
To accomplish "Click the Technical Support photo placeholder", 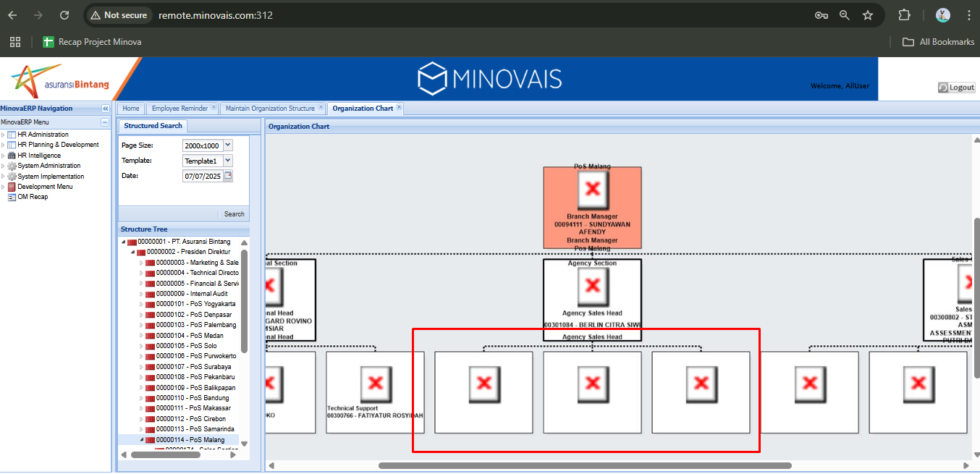I will [x=375, y=384].
